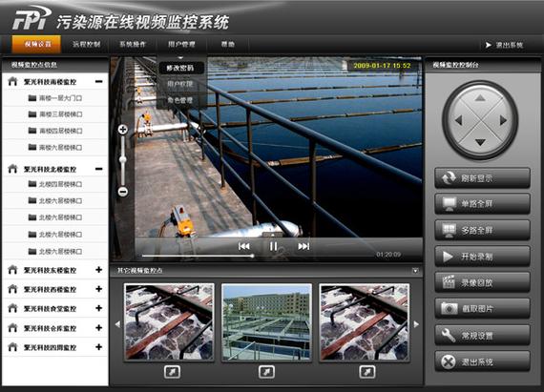Collapse the other monitoring points panel arrow
This screenshot has width=544, height=392.
[x=415, y=271]
